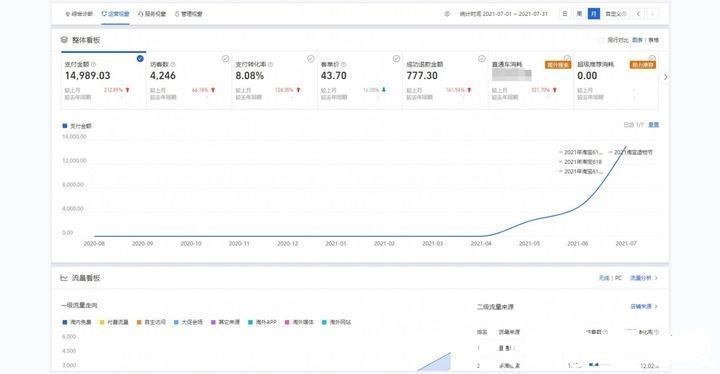The image size is (720, 374).
Task: Click the 流量看板 chart icon
Action: [64, 278]
